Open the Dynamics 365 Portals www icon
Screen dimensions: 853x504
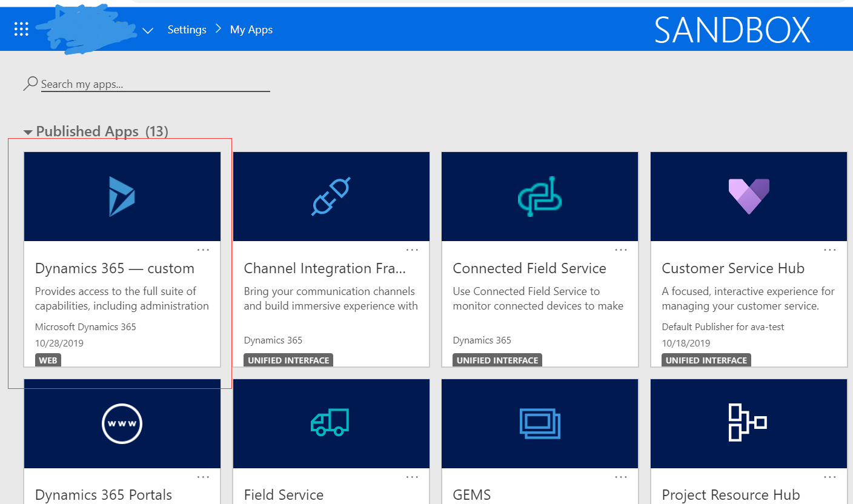[122, 423]
